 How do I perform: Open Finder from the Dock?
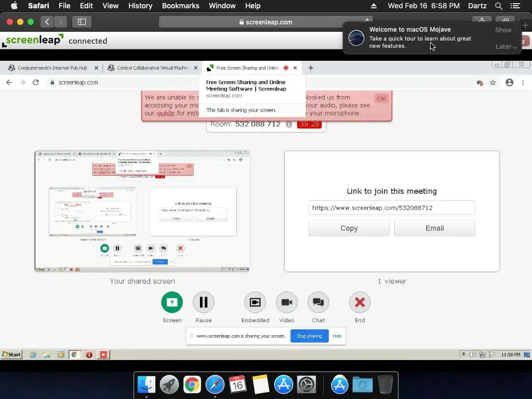(x=147, y=385)
